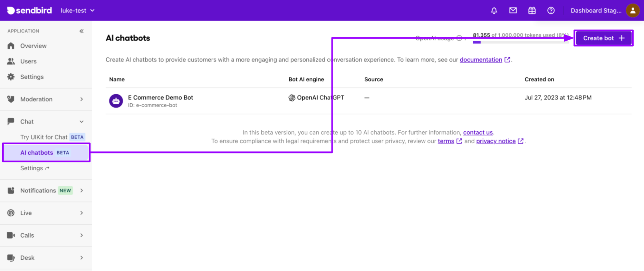
Task: Click the bot ID e-commerce-bot text
Action: 152,105
